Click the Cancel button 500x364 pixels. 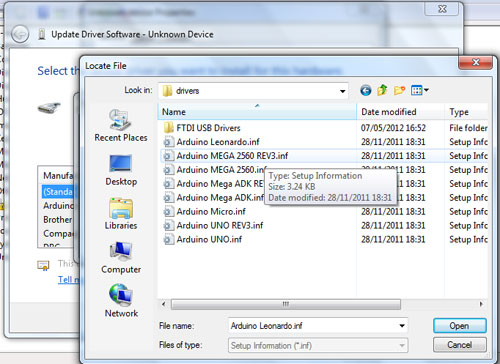click(460, 345)
